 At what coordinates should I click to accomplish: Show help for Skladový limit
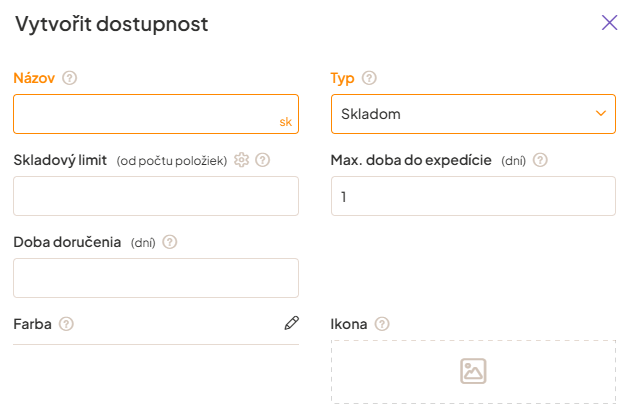point(263,160)
